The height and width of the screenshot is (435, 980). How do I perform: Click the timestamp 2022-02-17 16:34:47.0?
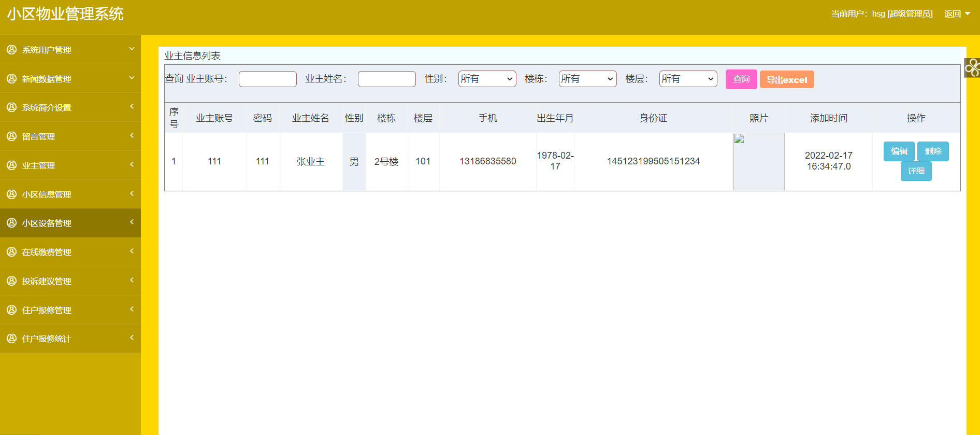[829, 161]
